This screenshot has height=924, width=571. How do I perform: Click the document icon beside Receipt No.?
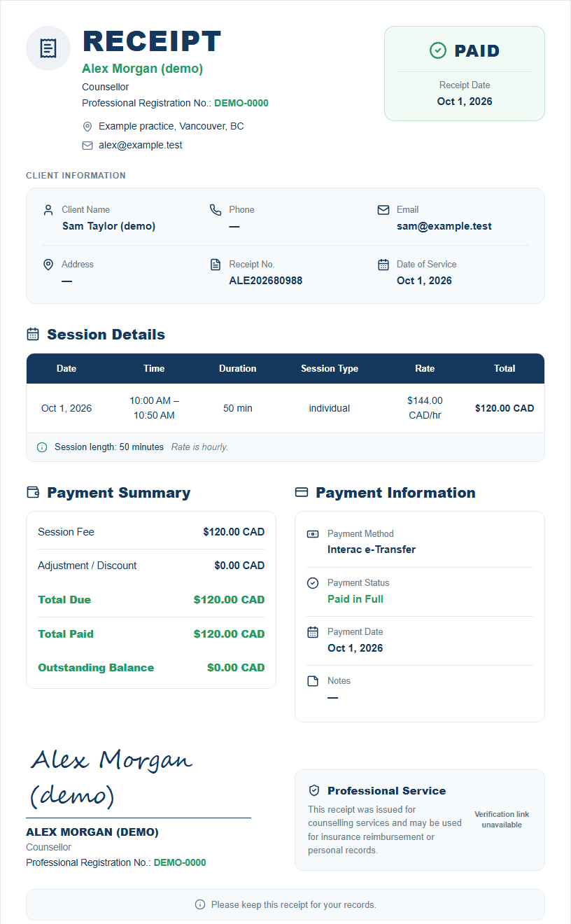[x=216, y=265]
